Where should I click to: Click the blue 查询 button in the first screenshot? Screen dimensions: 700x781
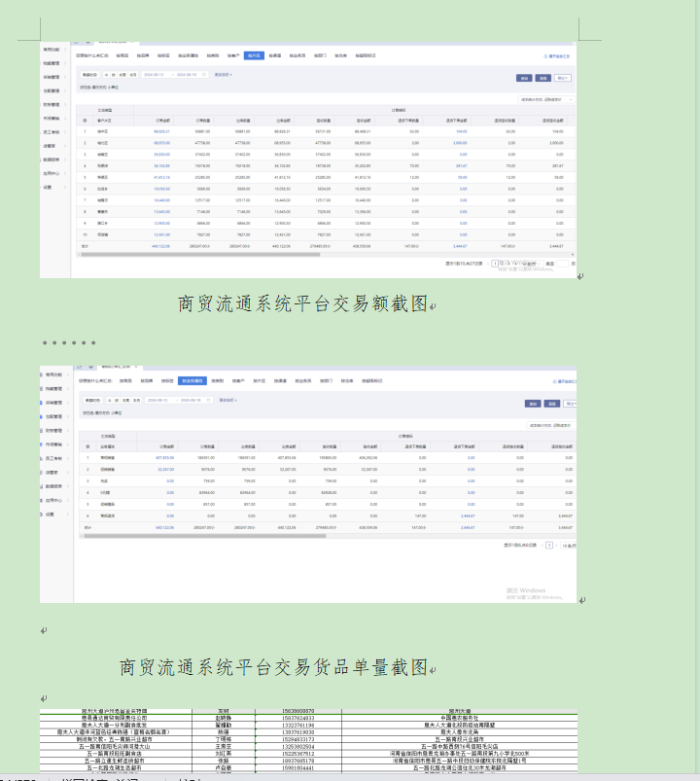524,78
